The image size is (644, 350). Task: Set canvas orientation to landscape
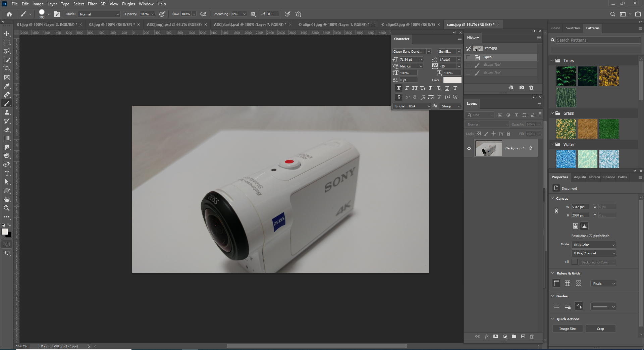click(584, 226)
